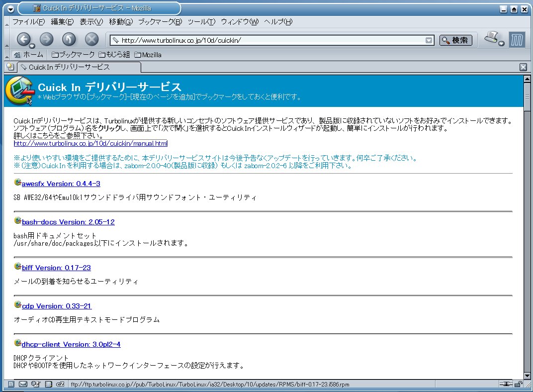Expand the ブックマーク folder on bookmarks toolbar
533x392 pixels.
click(73, 55)
